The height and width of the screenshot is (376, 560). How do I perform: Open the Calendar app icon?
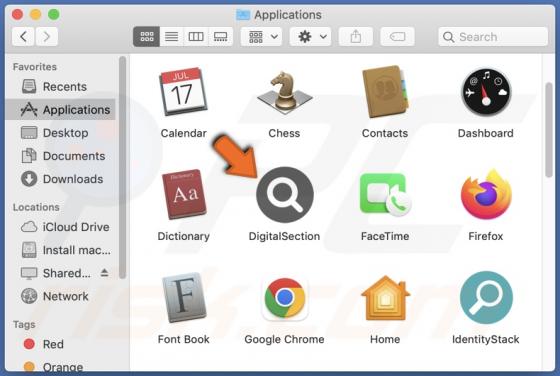[x=183, y=92]
